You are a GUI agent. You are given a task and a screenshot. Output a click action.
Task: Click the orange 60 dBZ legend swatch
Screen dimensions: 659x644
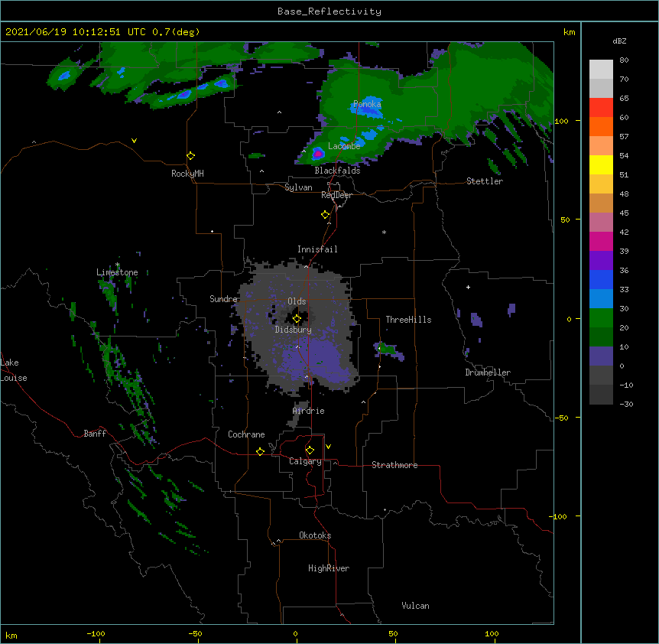(601, 126)
